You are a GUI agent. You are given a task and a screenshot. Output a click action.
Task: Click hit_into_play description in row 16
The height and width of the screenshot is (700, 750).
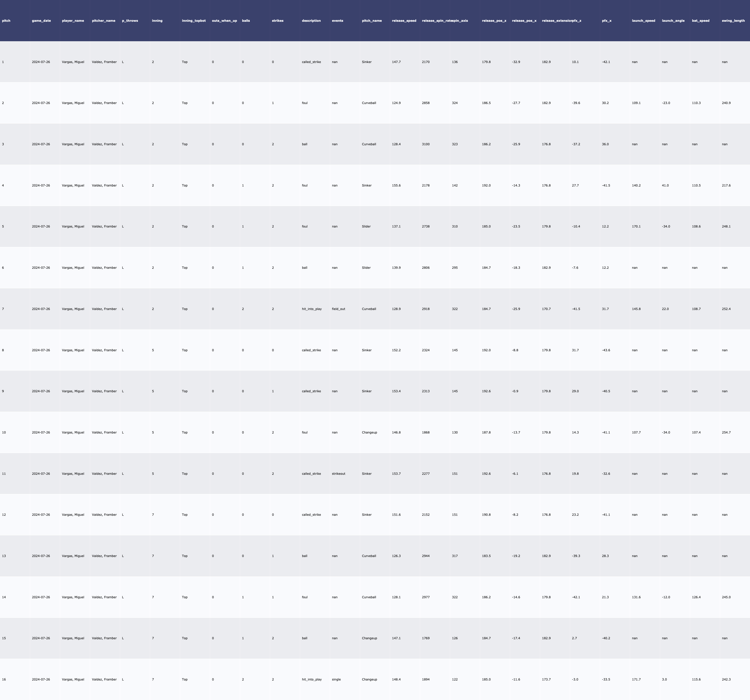(x=311, y=679)
